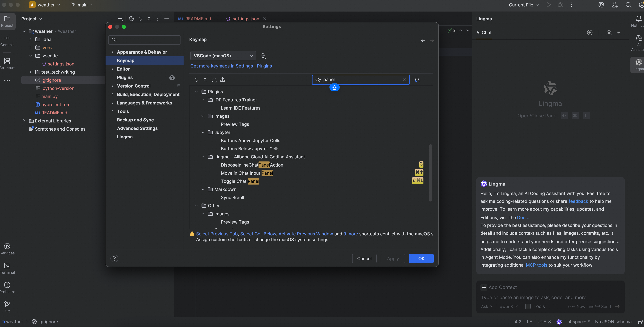Screen dimensions: 644x327
Task: Click Find Actions by Shortcut icon
Action: (x=417, y=80)
